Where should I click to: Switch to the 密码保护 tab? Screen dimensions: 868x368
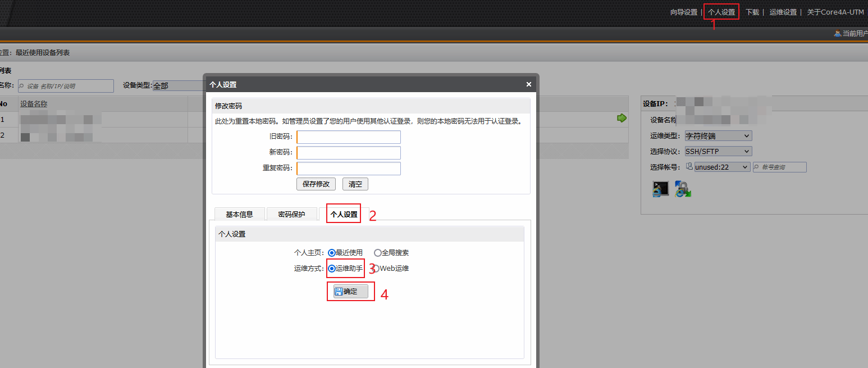pos(291,215)
